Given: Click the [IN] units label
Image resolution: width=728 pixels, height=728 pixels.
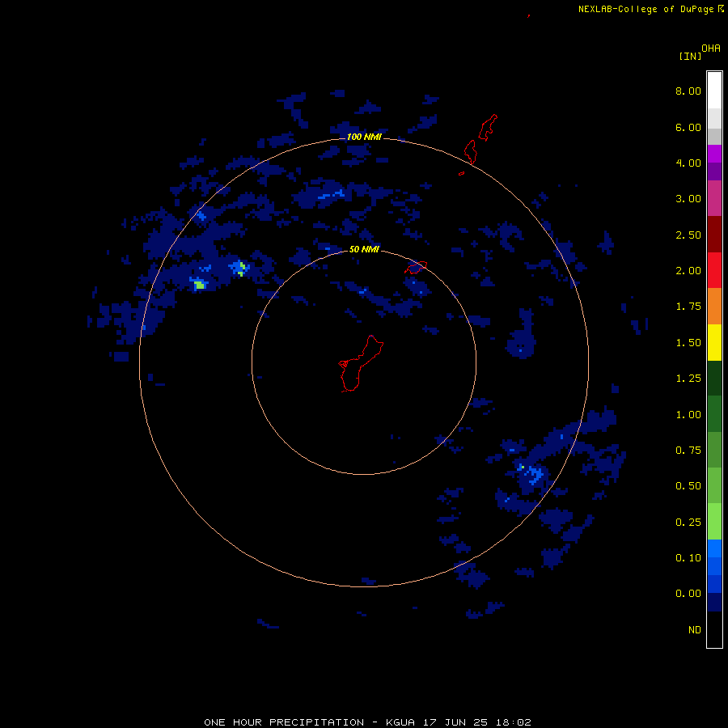Looking at the screenshot, I should point(690,56).
